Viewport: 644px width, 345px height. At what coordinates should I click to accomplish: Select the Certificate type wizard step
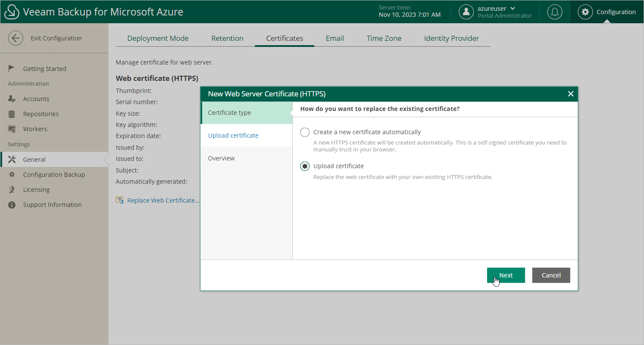click(x=246, y=113)
